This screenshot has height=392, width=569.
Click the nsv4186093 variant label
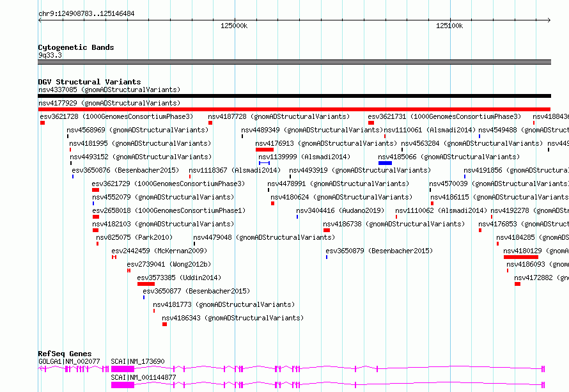(538, 264)
